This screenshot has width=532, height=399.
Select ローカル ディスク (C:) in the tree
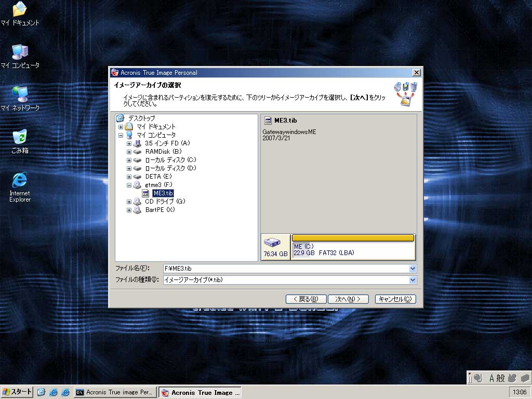[170, 160]
